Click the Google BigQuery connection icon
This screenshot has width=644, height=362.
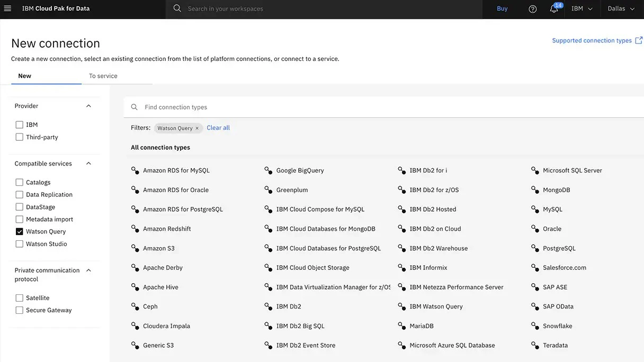(x=269, y=170)
